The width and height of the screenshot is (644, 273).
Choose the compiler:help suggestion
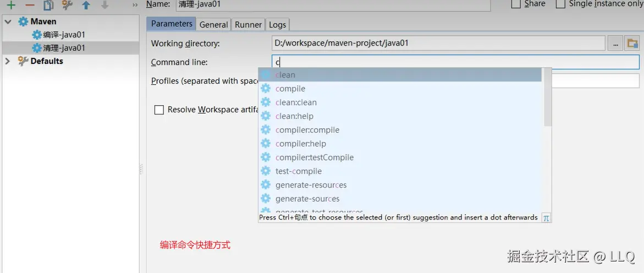(x=400, y=144)
